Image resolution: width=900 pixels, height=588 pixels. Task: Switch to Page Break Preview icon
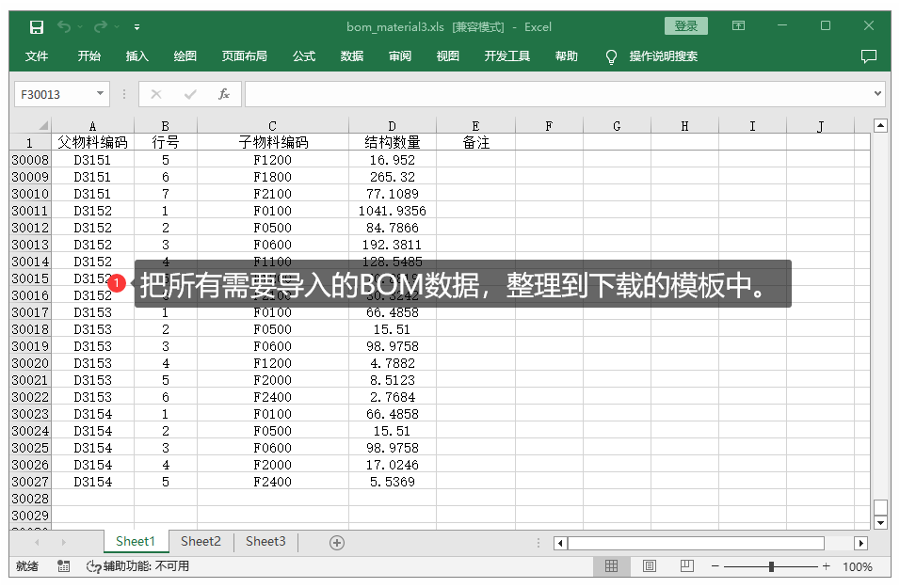tap(686, 566)
